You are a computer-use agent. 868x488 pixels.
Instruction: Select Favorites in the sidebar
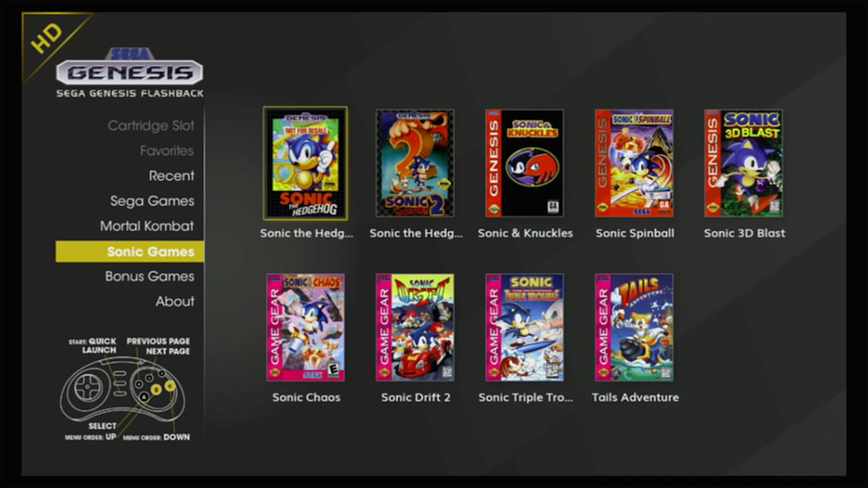167,150
